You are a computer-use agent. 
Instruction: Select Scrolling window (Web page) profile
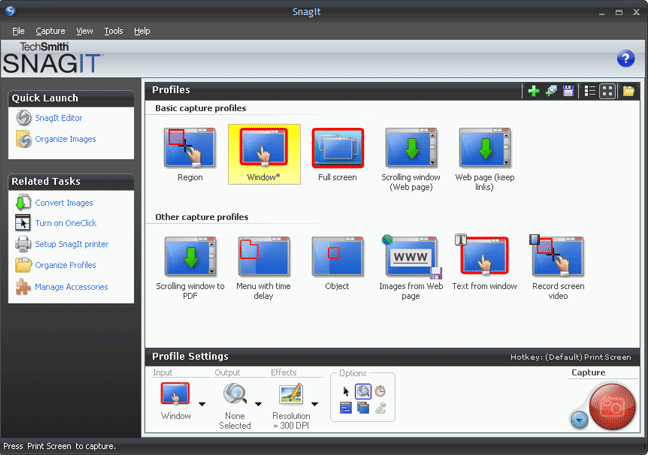[x=412, y=147]
